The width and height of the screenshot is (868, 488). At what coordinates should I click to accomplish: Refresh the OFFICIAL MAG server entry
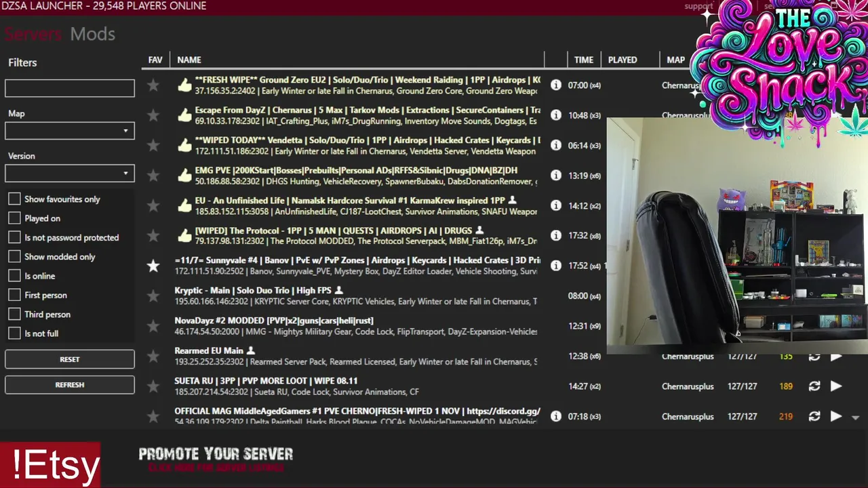click(x=814, y=416)
